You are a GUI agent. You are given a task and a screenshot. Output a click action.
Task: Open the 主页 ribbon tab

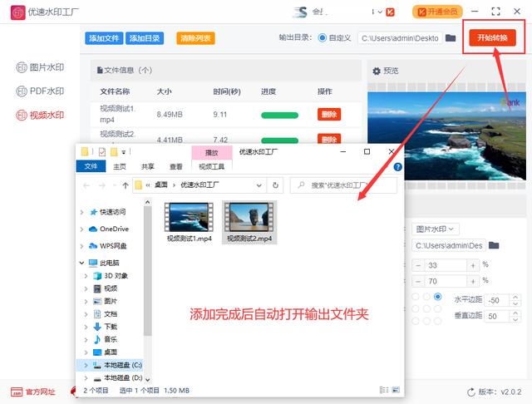click(120, 166)
